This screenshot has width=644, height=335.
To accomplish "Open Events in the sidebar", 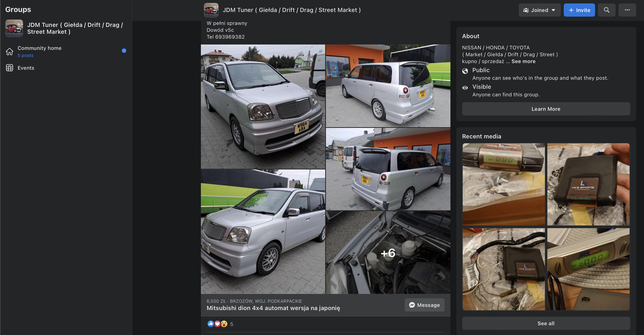I will (x=66, y=68).
